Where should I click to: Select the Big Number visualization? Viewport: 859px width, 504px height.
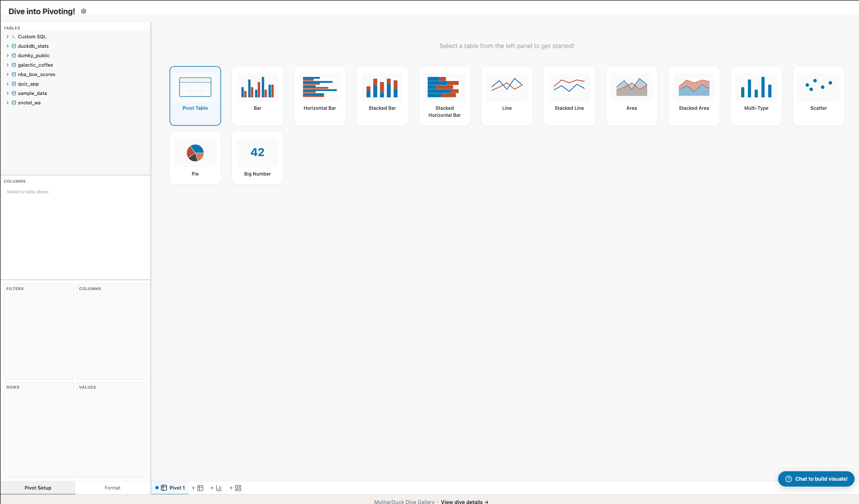[x=257, y=157]
